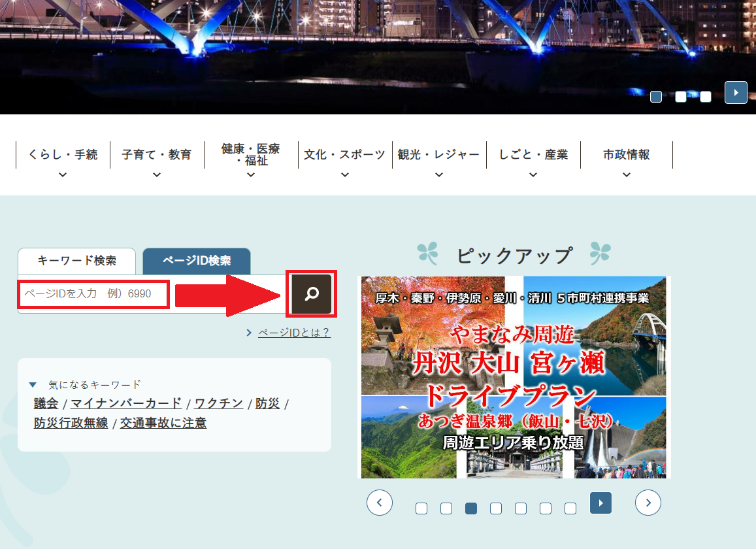Click the magnifying glass search button

(x=312, y=294)
